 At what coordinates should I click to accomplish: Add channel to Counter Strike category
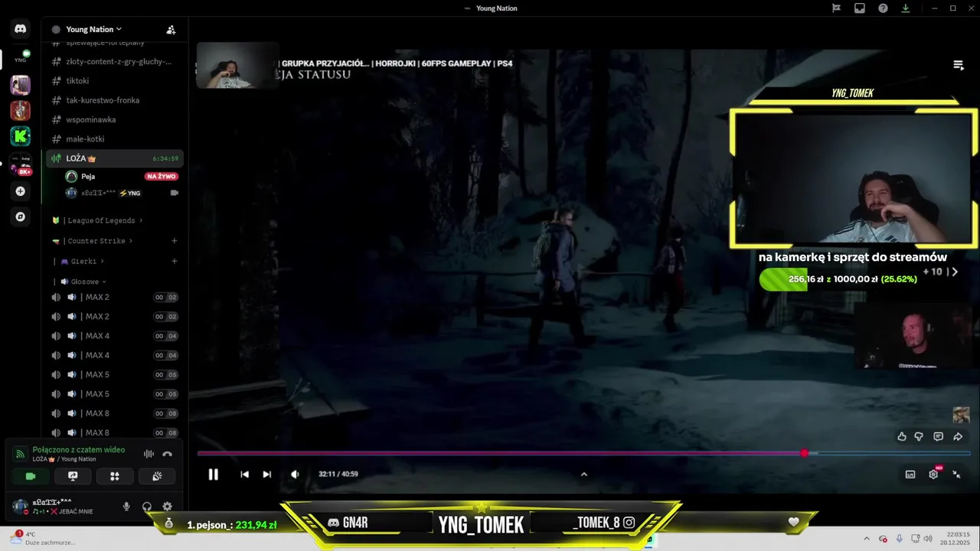[175, 241]
